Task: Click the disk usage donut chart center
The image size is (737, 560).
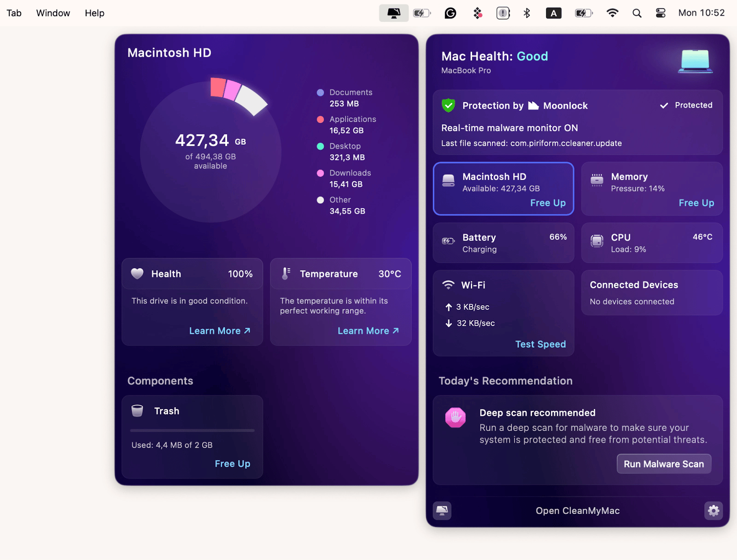Action: click(211, 152)
